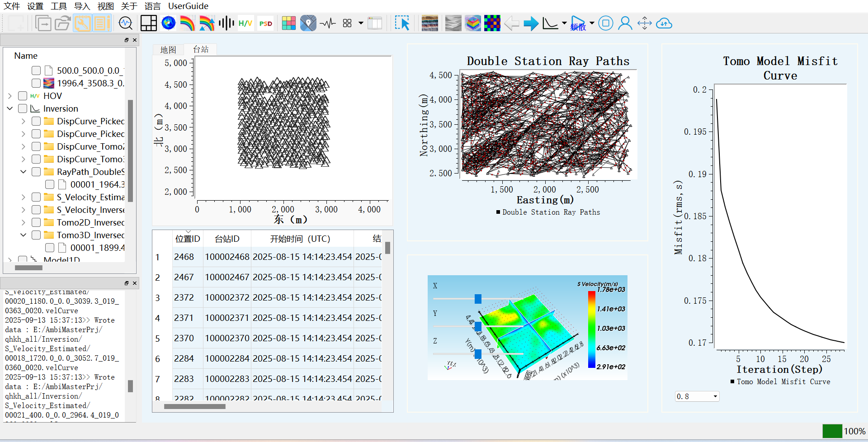
Task: Collapse the RayPath_DoubleS folder
Action: (24, 172)
